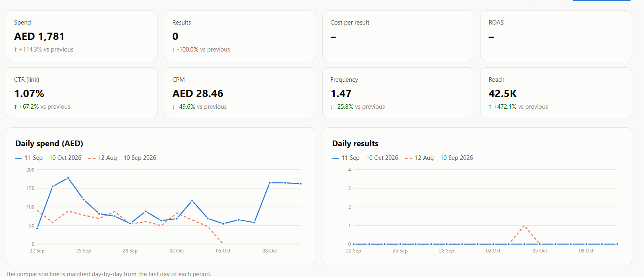Click the Daily results chart title
644x277 pixels.
coord(355,144)
